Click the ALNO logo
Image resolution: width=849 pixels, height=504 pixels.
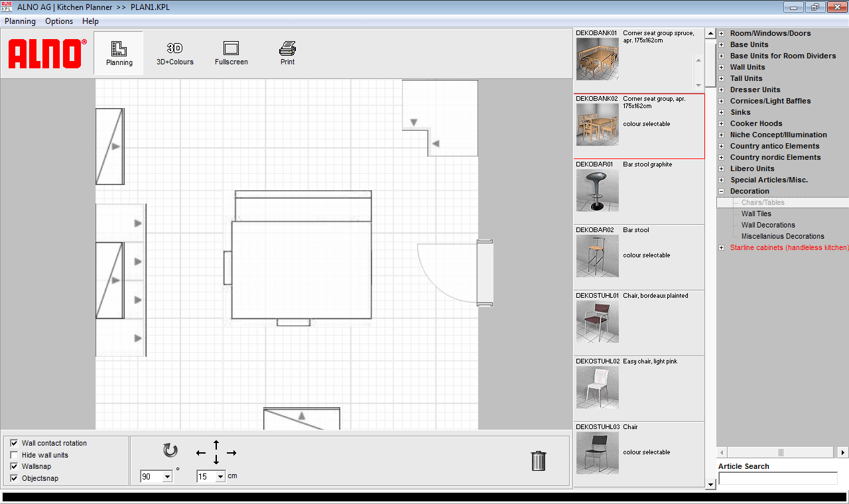point(46,54)
